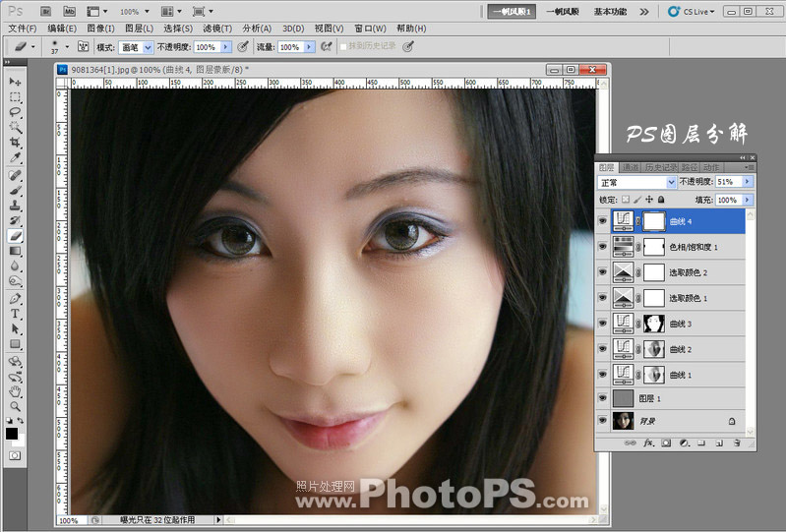
Task: Add a layer mask from panel bottom
Action: [x=666, y=443]
